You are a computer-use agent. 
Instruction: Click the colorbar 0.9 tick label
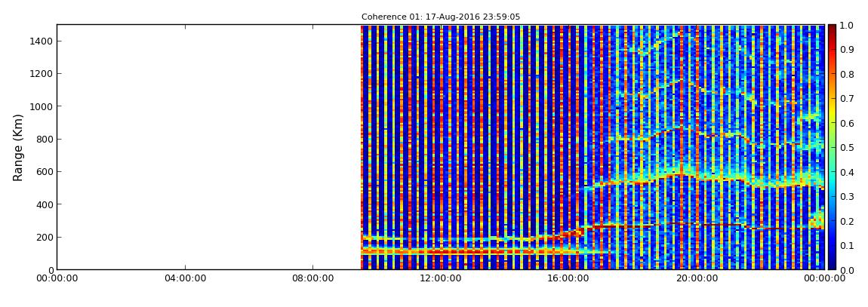[846, 50]
